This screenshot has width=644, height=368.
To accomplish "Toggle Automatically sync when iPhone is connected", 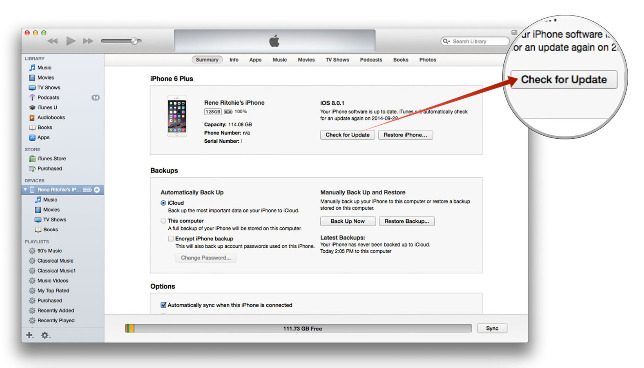I will pyautogui.click(x=163, y=305).
